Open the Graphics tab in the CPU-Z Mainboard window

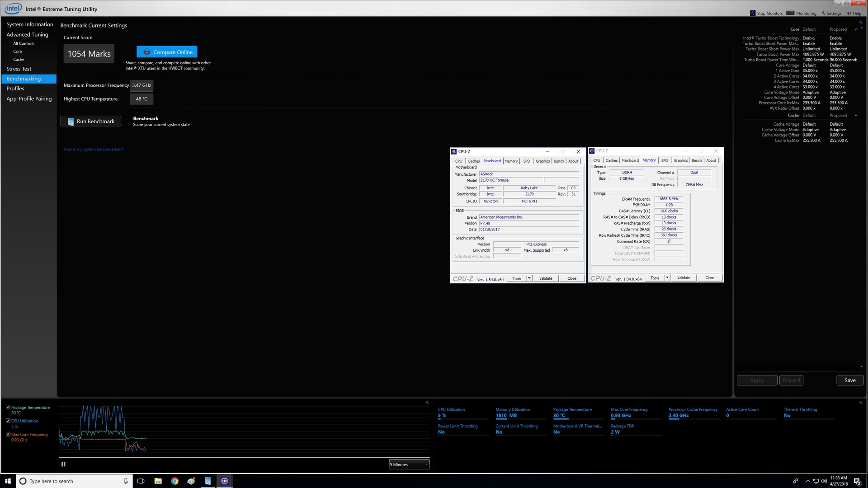[542, 161]
